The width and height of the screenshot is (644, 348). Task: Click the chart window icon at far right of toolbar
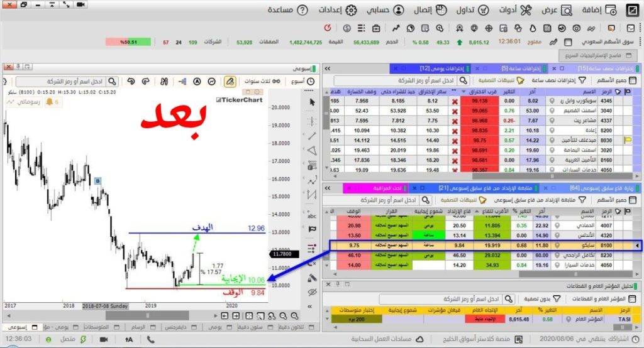tap(631, 28)
